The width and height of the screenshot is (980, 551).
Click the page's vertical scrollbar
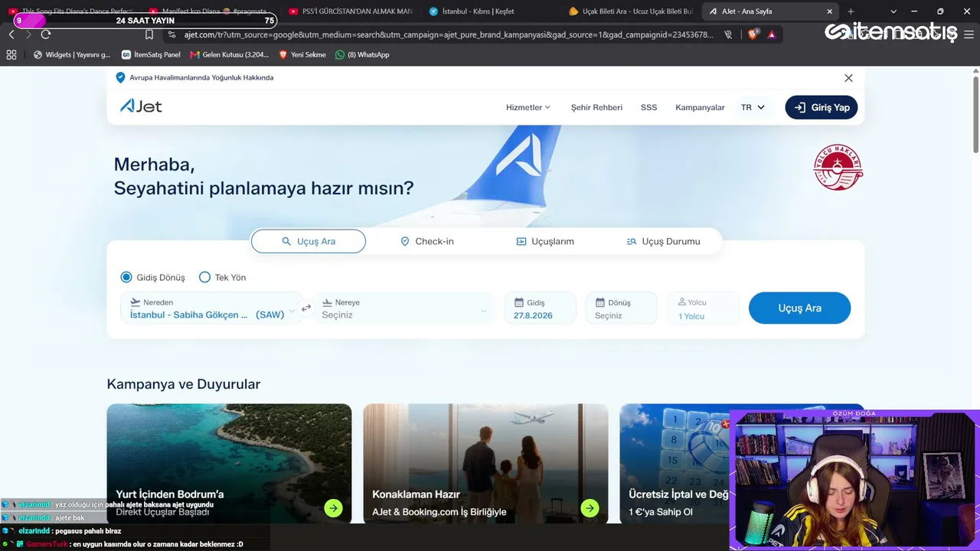click(x=975, y=115)
